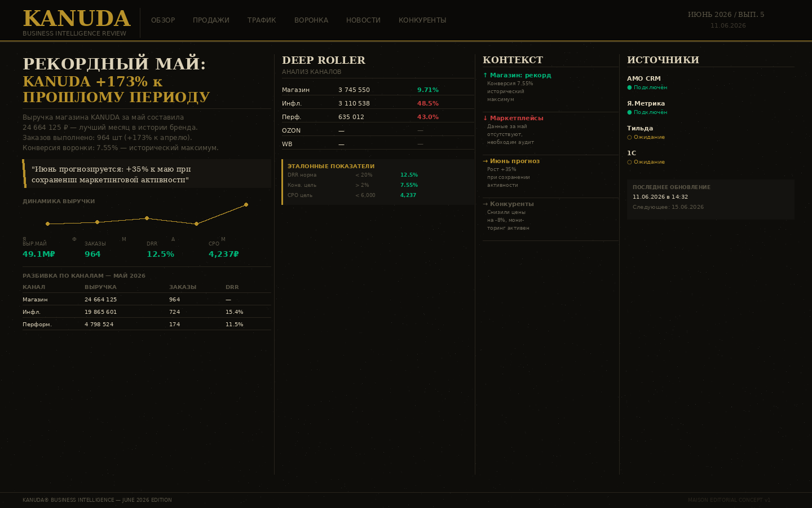Viewport: 812px width, 508px height.
Task: Click the quote block about the June forecast
Action: tap(147, 173)
